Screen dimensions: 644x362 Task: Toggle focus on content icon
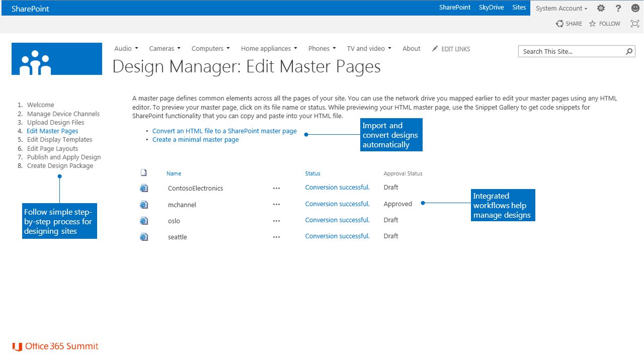click(635, 24)
